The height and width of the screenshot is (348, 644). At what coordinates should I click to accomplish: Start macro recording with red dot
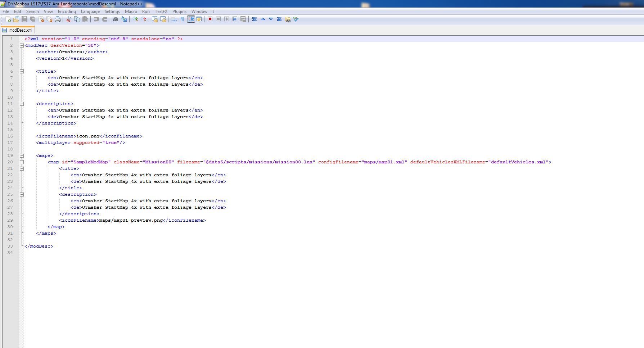click(x=210, y=19)
